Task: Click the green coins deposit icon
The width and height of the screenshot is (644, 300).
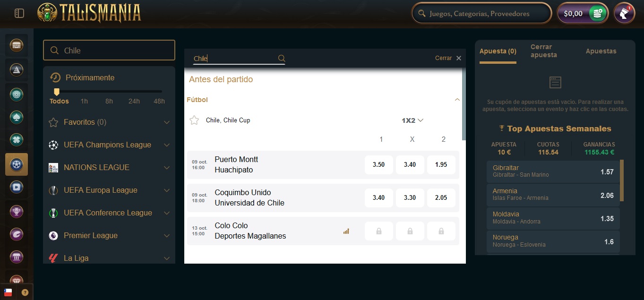Action: (x=598, y=13)
